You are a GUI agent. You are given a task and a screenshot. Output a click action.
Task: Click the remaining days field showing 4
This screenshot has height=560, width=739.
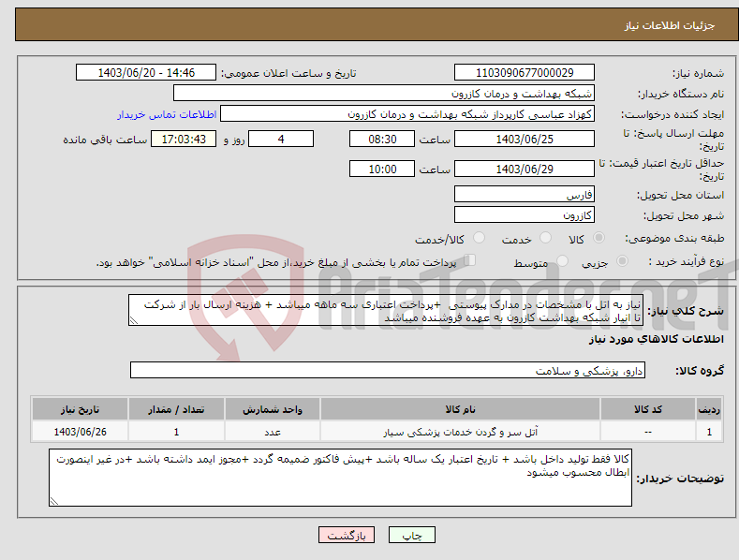[281, 139]
